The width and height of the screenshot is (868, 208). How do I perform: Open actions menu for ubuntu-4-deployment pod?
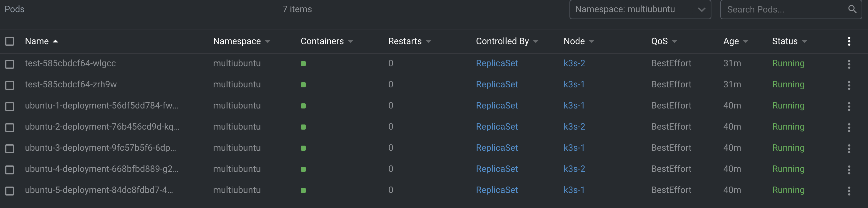(x=849, y=170)
